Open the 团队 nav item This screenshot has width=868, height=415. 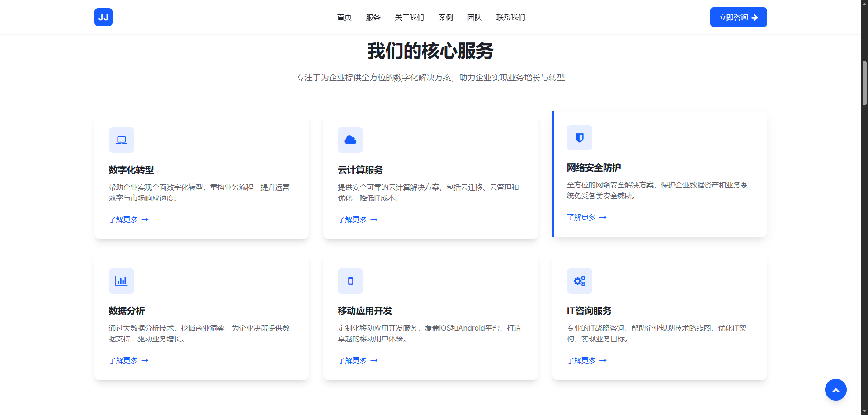pos(475,17)
